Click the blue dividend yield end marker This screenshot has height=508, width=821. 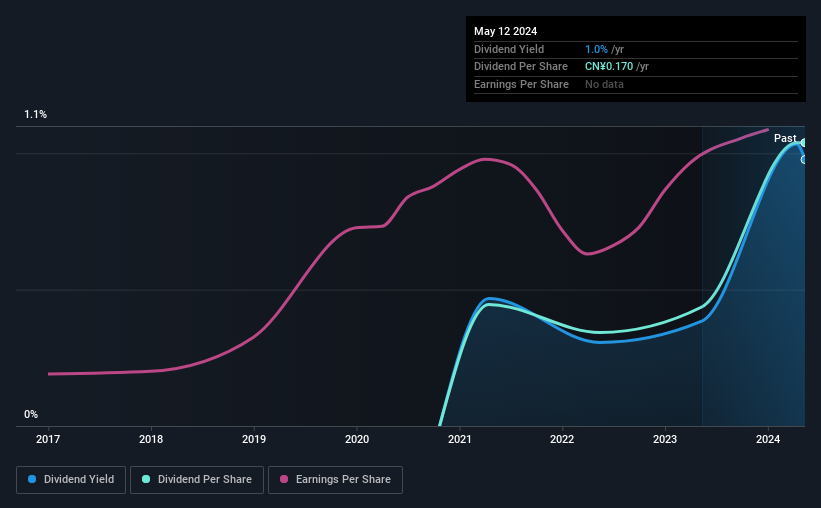tap(803, 160)
